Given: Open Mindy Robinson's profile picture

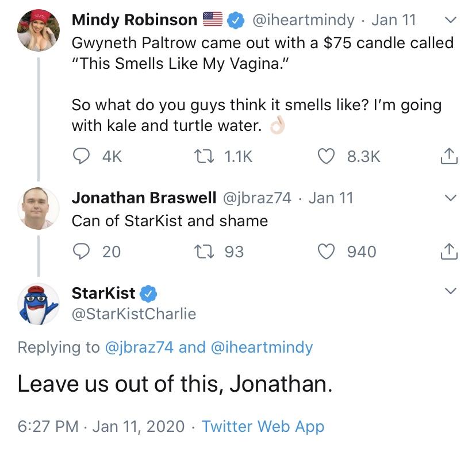Looking at the screenshot, I should point(39,30).
